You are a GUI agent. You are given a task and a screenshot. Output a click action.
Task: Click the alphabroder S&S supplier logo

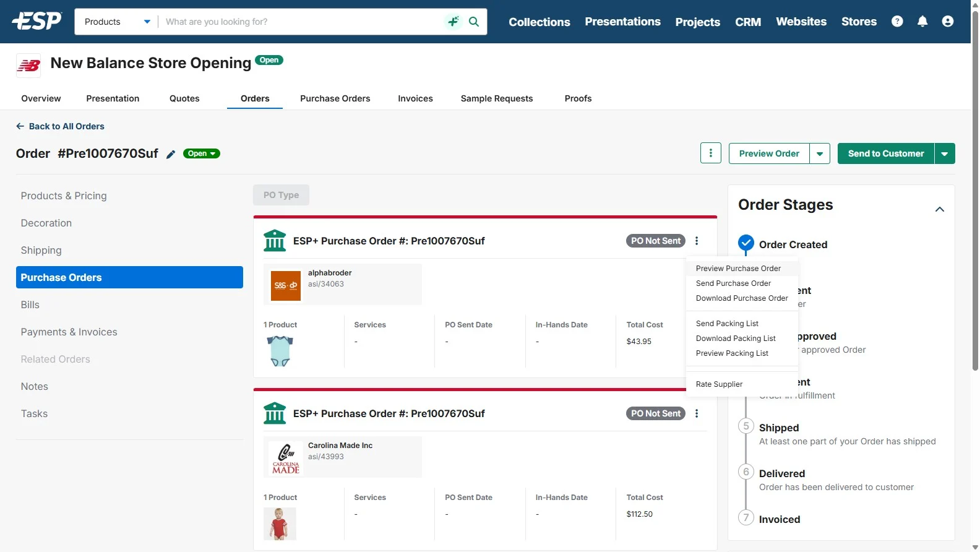(286, 285)
